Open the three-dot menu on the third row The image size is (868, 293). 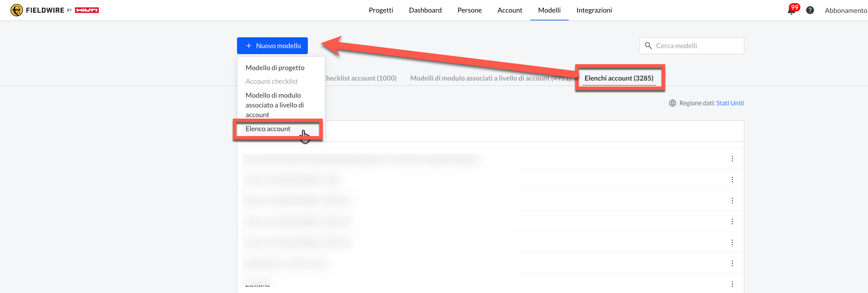732,201
